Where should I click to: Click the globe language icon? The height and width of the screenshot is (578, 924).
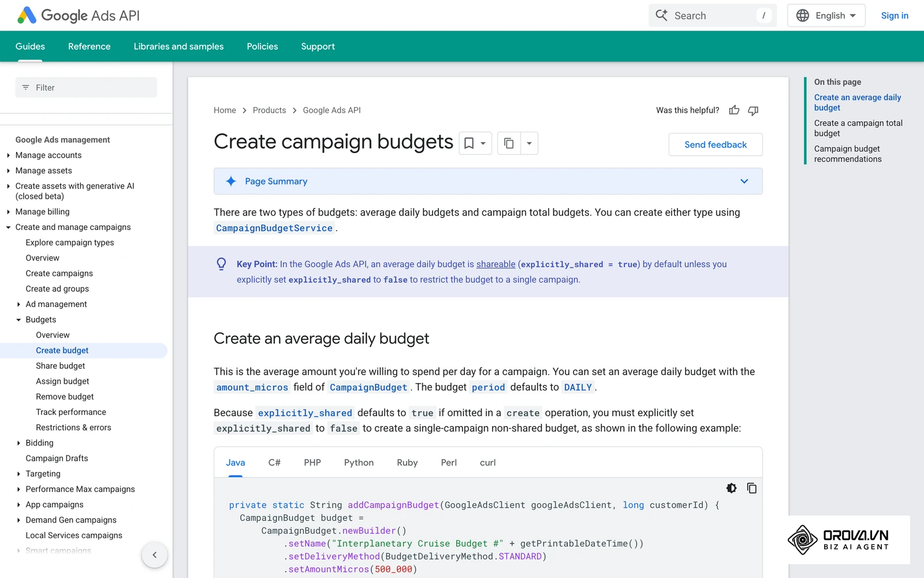803,16
